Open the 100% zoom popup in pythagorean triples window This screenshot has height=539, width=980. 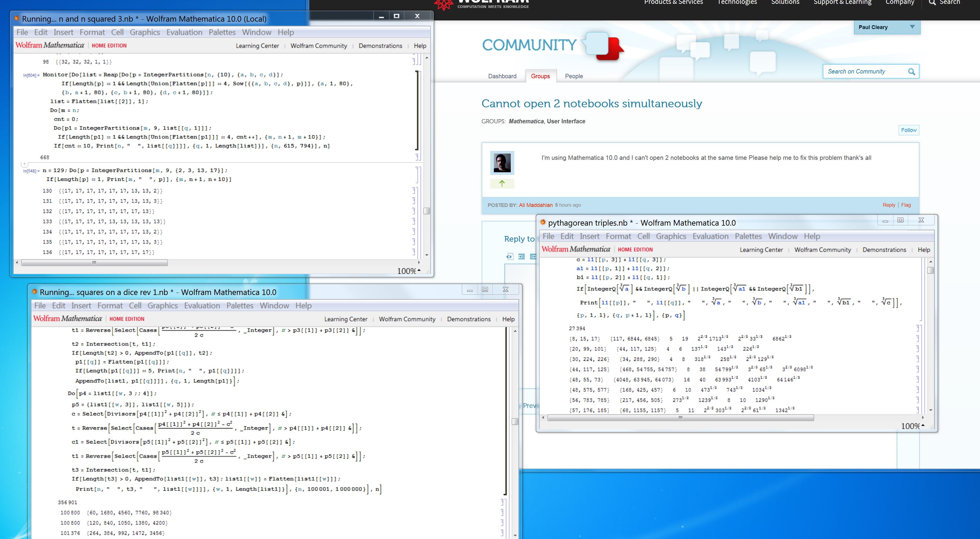[x=913, y=426]
